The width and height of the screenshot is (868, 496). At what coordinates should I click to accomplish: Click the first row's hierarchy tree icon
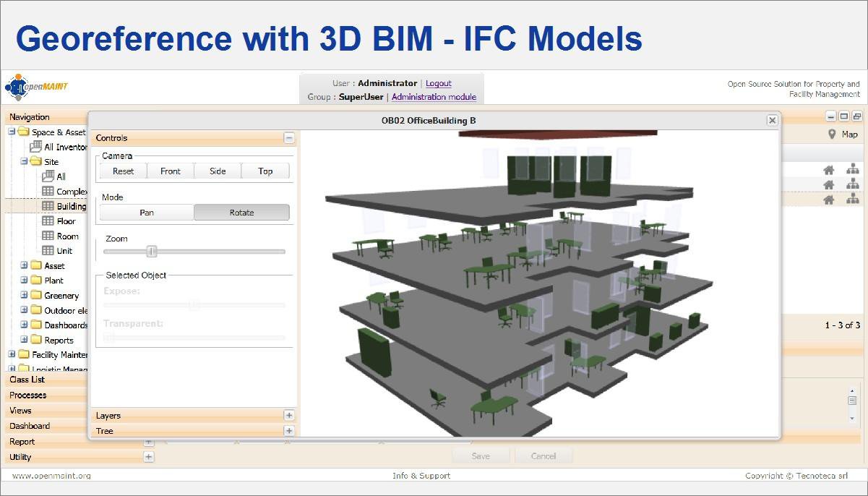(x=853, y=170)
